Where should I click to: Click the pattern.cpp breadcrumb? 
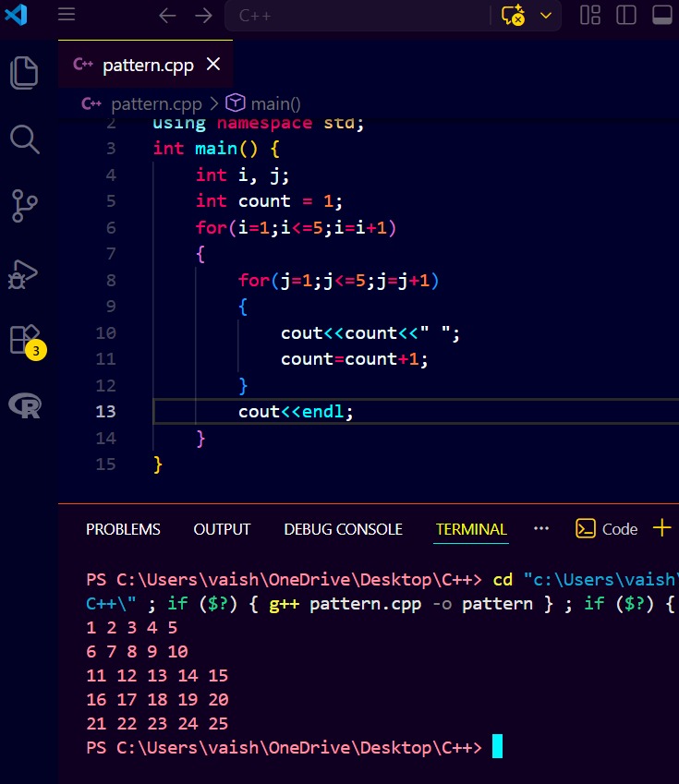(x=156, y=104)
